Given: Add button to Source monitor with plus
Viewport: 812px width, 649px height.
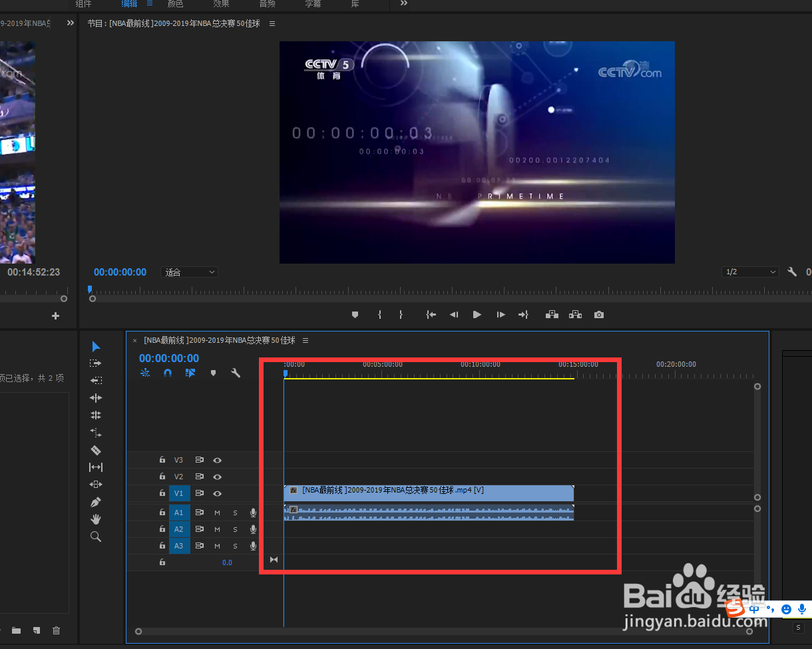Looking at the screenshot, I should 55,316.
